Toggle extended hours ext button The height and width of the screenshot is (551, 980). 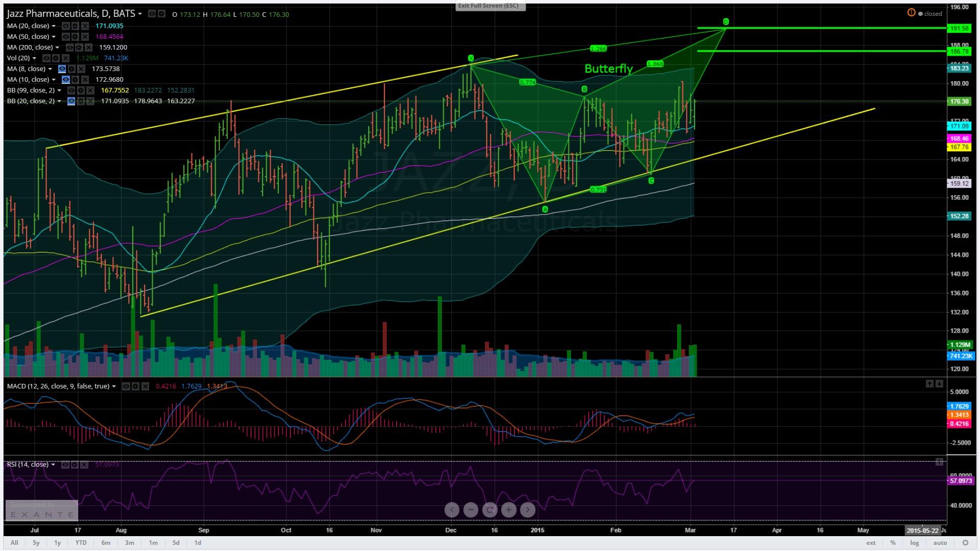(x=871, y=543)
